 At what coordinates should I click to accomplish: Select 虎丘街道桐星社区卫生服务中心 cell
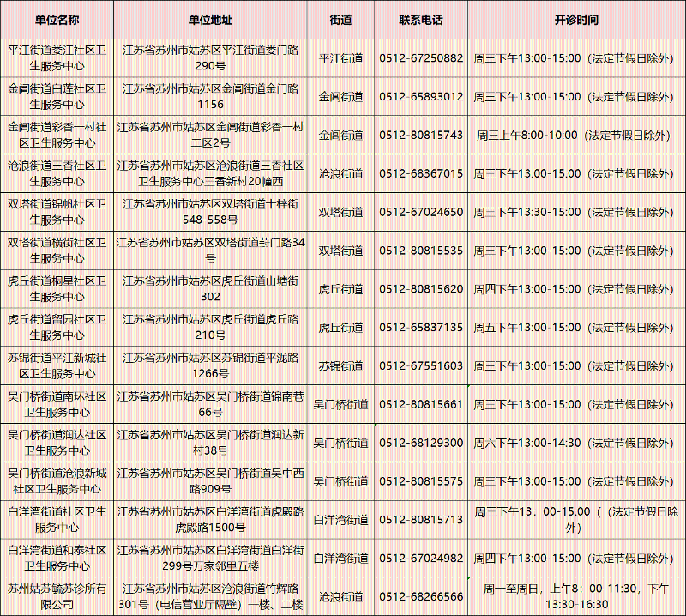[57, 289]
